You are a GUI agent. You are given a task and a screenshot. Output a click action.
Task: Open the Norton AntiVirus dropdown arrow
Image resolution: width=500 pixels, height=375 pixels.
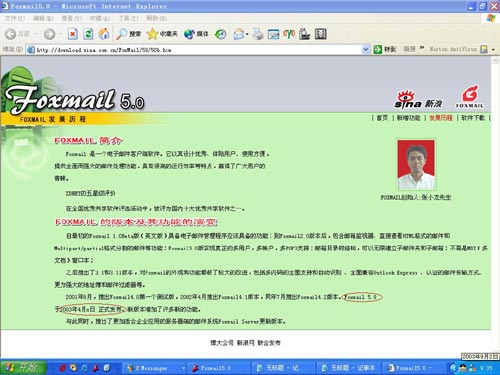tap(493, 50)
